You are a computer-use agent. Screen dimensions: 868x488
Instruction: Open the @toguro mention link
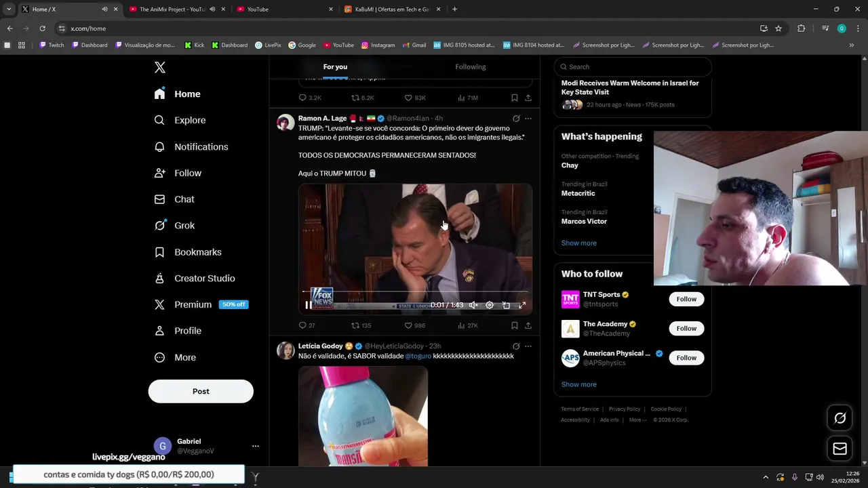coord(418,356)
